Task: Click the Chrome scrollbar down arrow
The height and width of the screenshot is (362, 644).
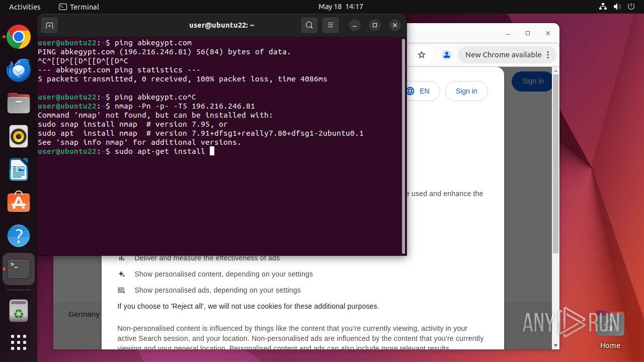Action: click(556, 345)
